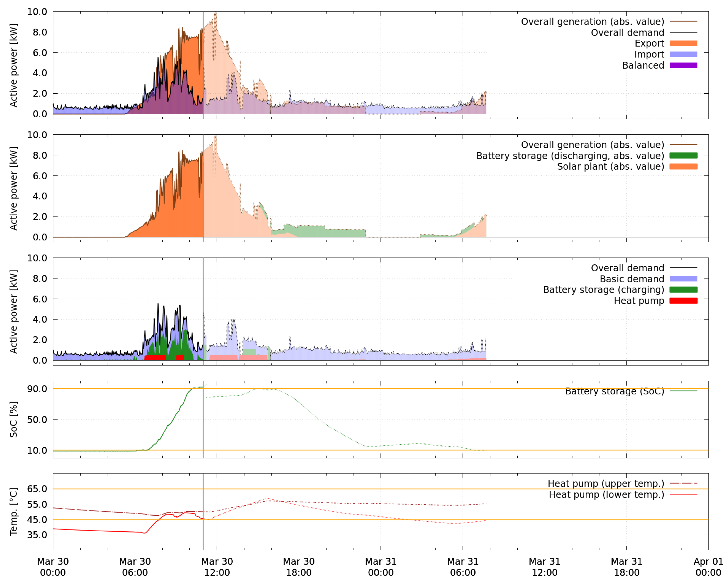This screenshot has height=587, width=728.
Task: Click green Battery storage (charging) swatch
Action: click(x=683, y=290)
